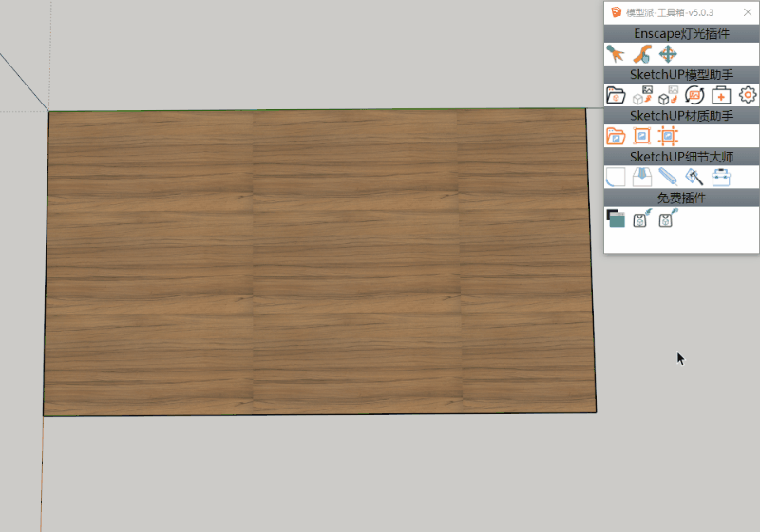Image resolution: width=760 pixels, height=532 pixels.
Task: Click the medical kit plus icon
Action: click(721, 95)
